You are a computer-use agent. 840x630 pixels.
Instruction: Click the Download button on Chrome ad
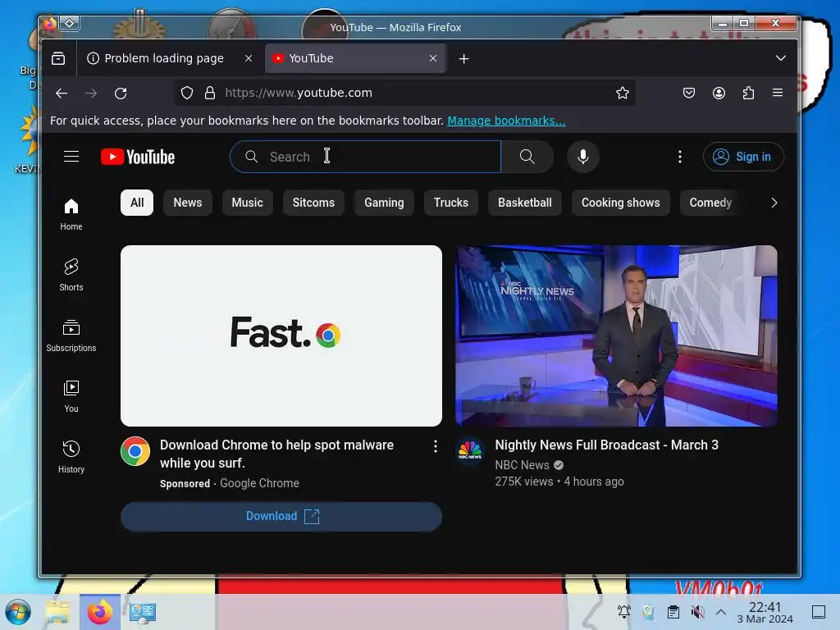click(281, 517)
